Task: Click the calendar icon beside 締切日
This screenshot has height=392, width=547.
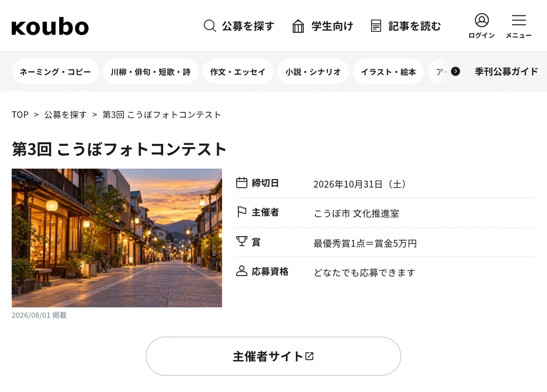Action: click(242, 183)
